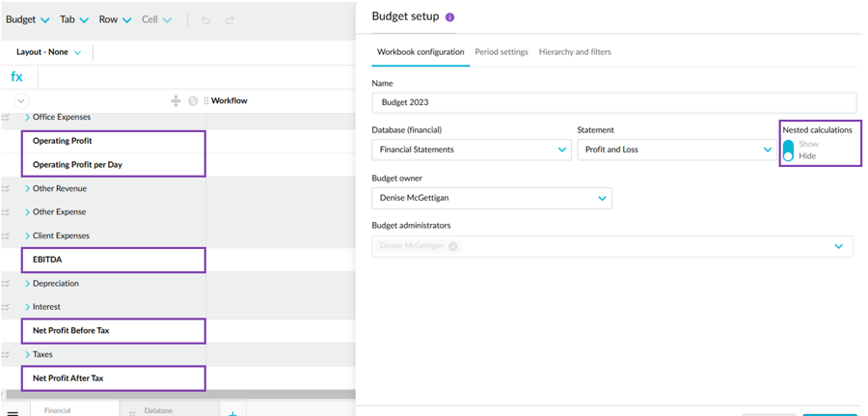Image resolution: width=868 pixels, height=416 pixels.
Task: Remove Denise McGettigan from Budget administrators
Action: [x=452, y=246]
